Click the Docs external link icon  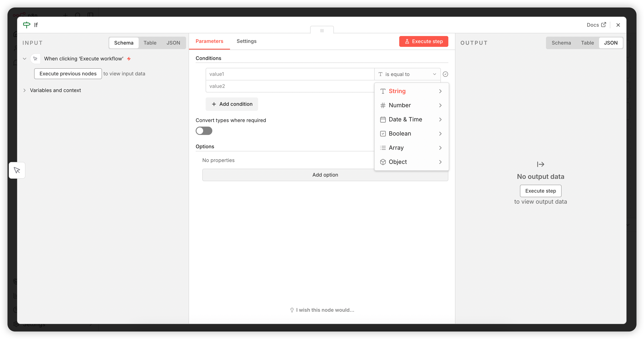[603, 25]
